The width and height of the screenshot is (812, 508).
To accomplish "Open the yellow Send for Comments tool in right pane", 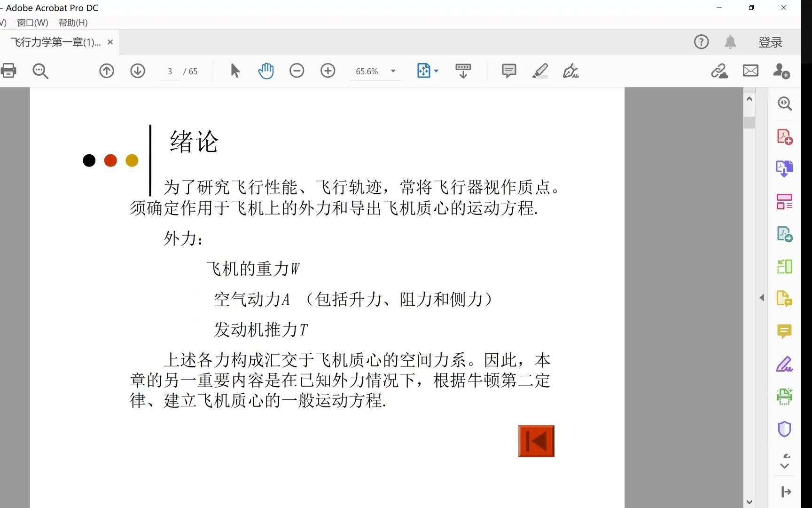I will click(784, 299).
